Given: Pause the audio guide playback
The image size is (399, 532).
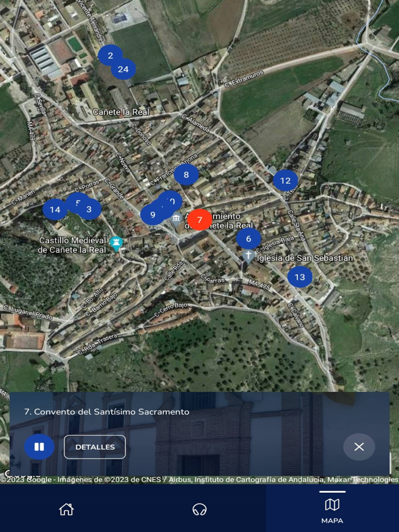Looking at the screenshot, I should click(x=39, y=447).
